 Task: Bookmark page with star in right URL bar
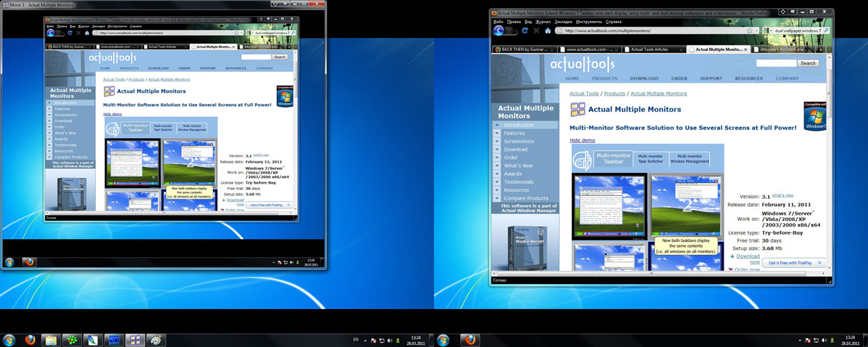coord(751,30)
